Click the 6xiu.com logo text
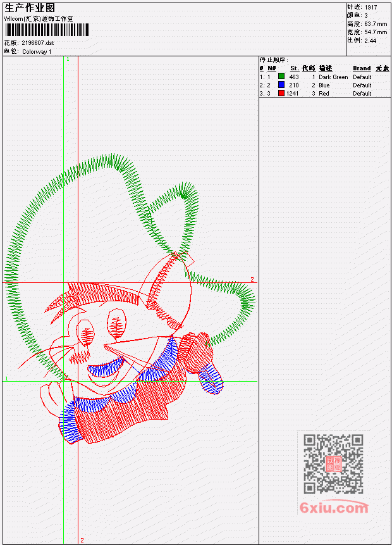Screen dimensions: 392x545 click(x=334, y=508)
